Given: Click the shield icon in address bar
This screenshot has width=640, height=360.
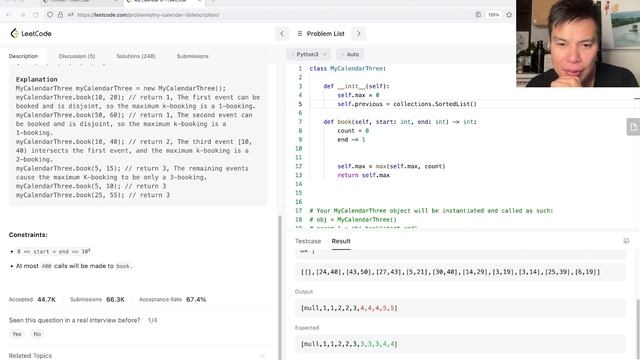Looking at the screenshot, I should pyautogui.click(x=50, y=15).
